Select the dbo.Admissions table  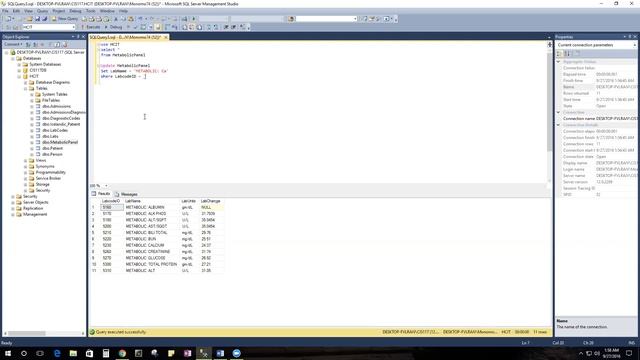(x=56, y=106)
